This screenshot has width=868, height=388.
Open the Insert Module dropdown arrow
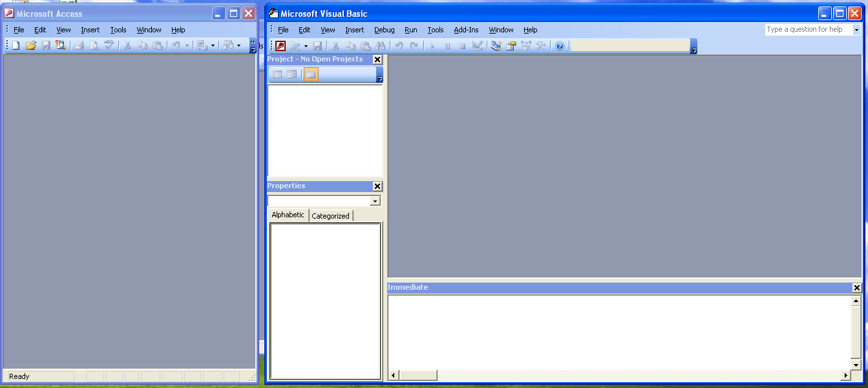[x=306, y=45]
